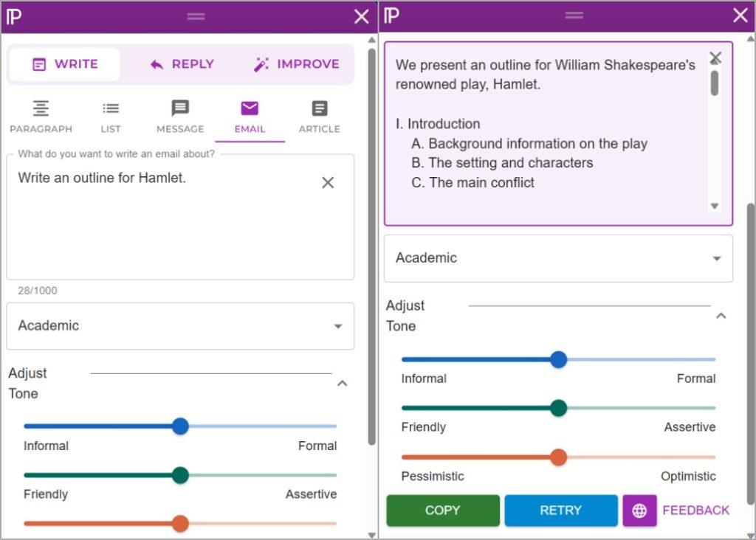Viewport: 756px width, 540px height.
Task: Click the drag handle in right panel header
Action: [574, 15]
